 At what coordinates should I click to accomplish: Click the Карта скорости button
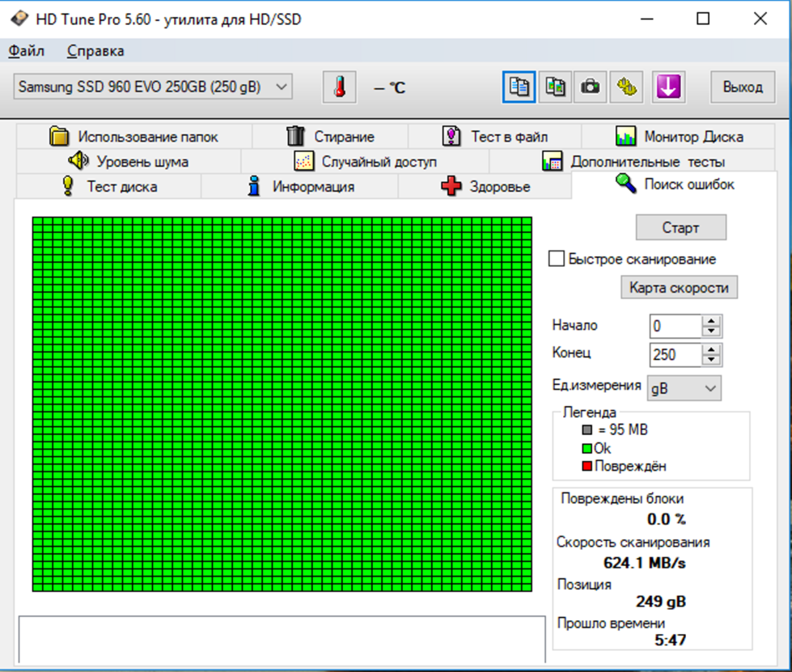tap(679, 287)
